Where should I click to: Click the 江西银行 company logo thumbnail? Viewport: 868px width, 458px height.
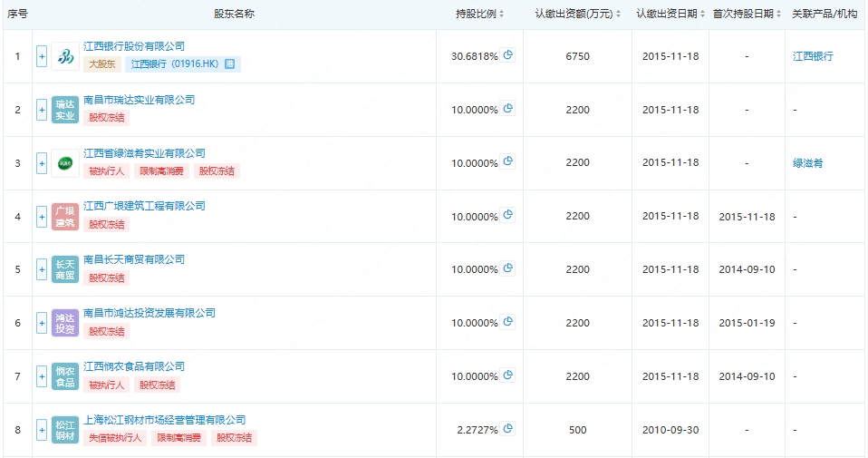65,56
